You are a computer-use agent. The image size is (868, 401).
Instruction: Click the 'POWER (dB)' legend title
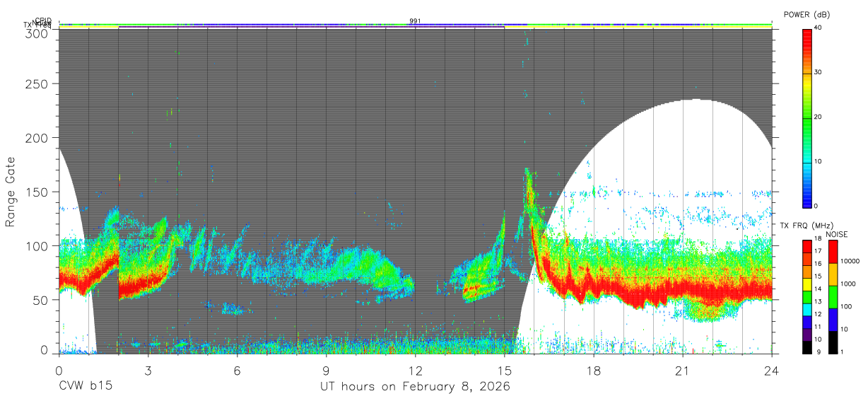pyautogui.click(x=807, y=15)
